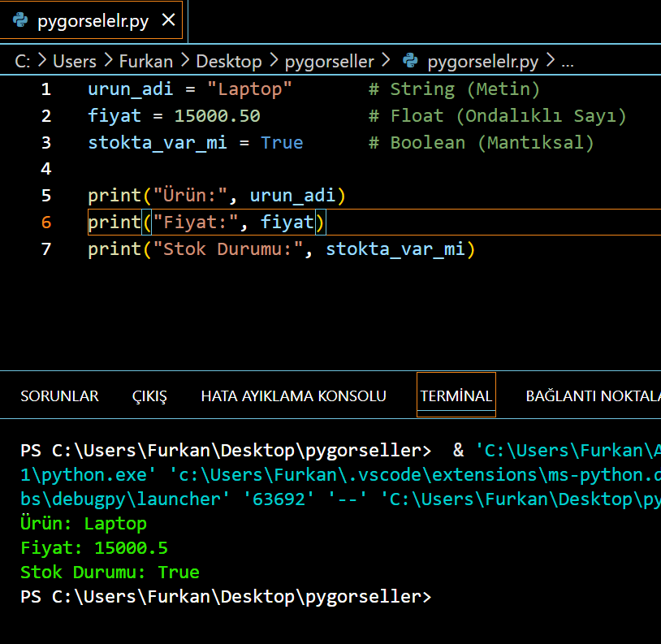Place cursor on the True value in line 3
The height and width of the screenshot is (644, 661).
click(x=282, y=143)
